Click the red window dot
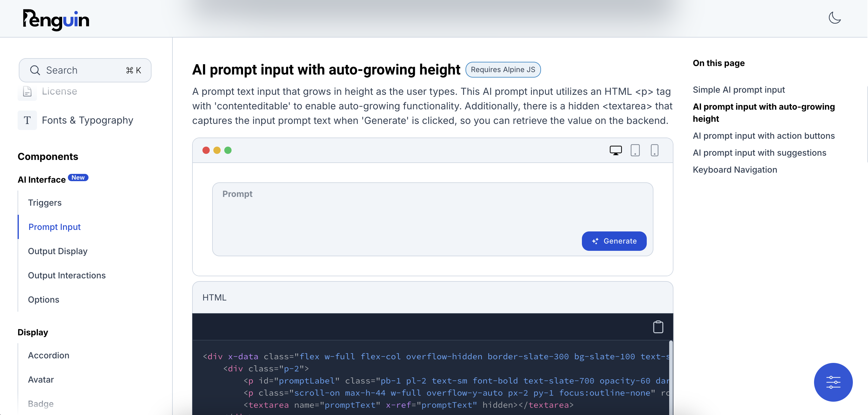Screen dimensions: 868x415 [206, 150]
